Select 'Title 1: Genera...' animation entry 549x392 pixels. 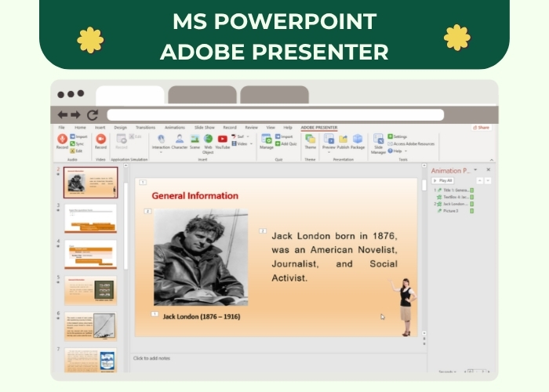[x=454, y=190]
